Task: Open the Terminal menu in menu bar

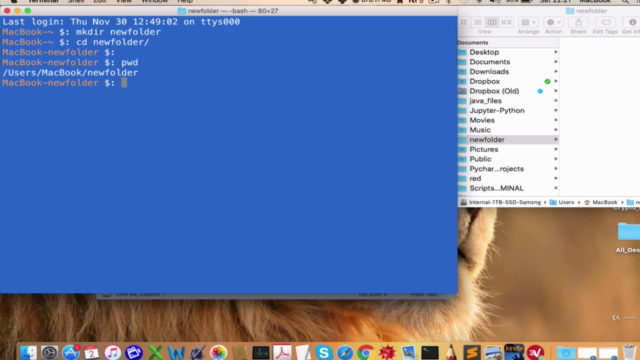Action: point(43,2)
